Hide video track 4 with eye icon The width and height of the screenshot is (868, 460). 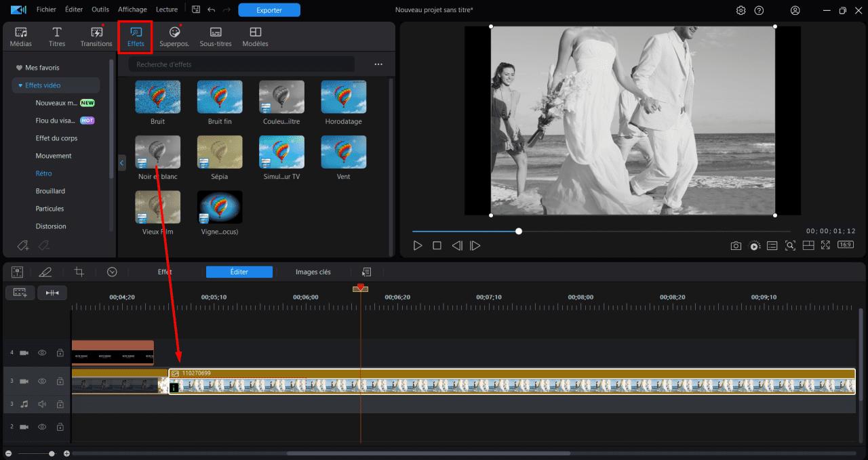pos(42,353)
